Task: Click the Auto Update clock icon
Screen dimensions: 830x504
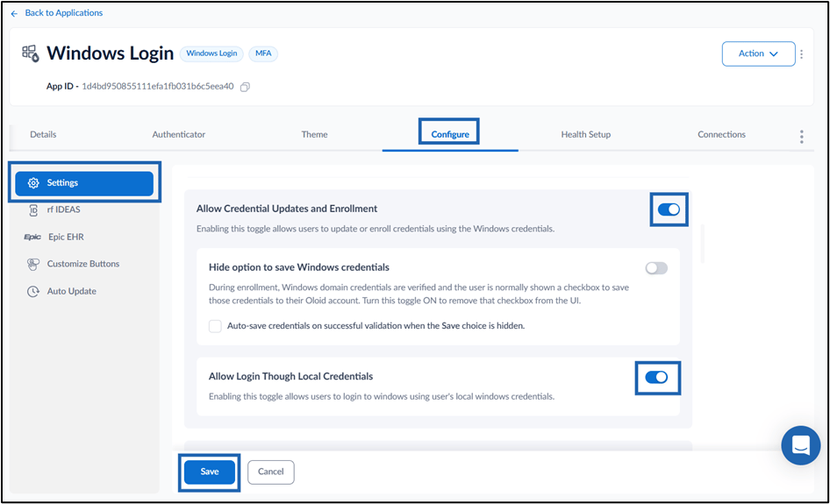Action: coord(33,291)
